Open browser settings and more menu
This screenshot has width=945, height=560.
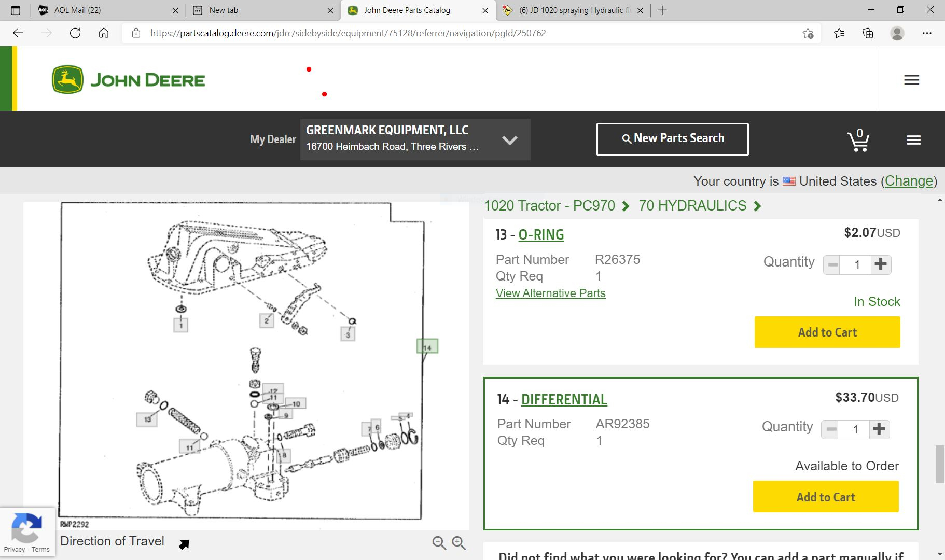click(927, 33)
